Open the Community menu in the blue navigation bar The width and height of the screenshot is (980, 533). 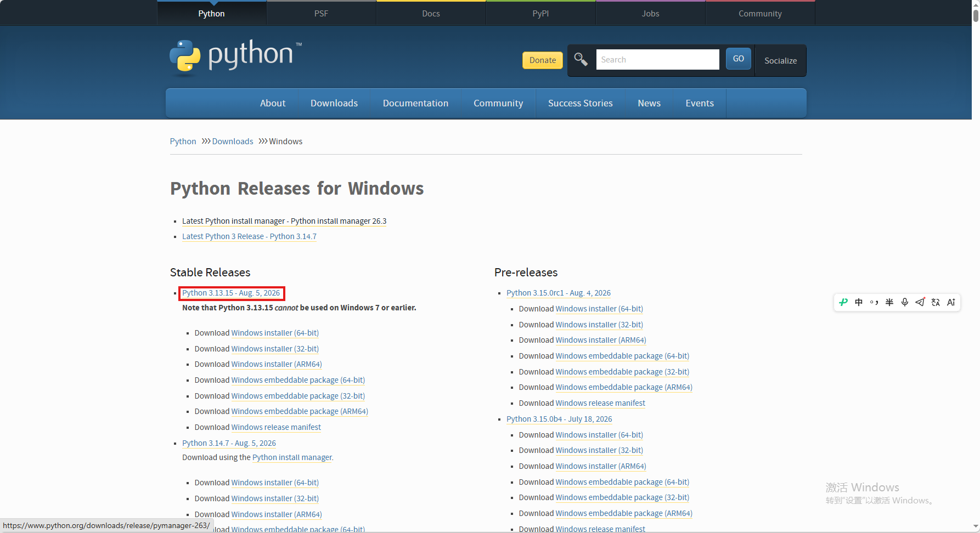coord(498,103)
